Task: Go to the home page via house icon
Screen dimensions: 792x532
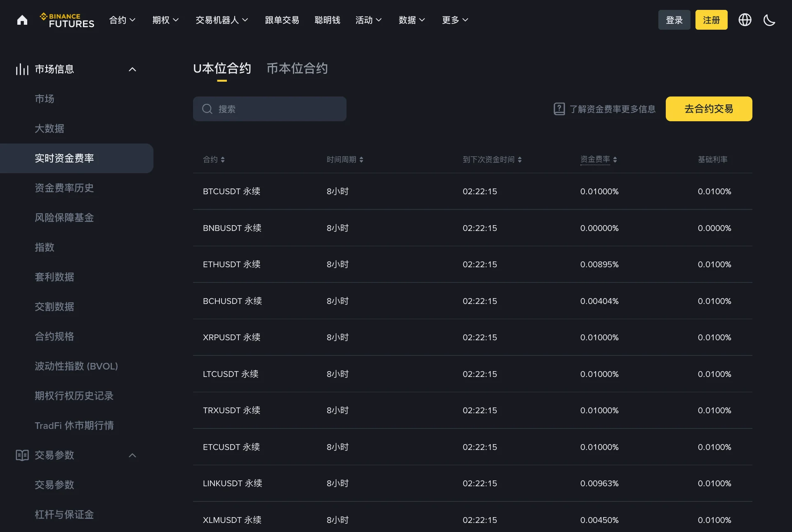Action: [x=22, y=20]
